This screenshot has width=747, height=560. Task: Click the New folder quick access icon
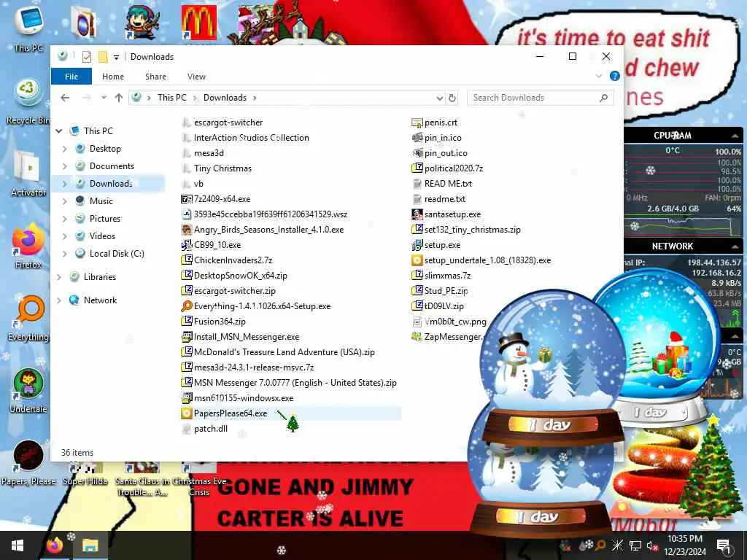(x=103, y=57)
